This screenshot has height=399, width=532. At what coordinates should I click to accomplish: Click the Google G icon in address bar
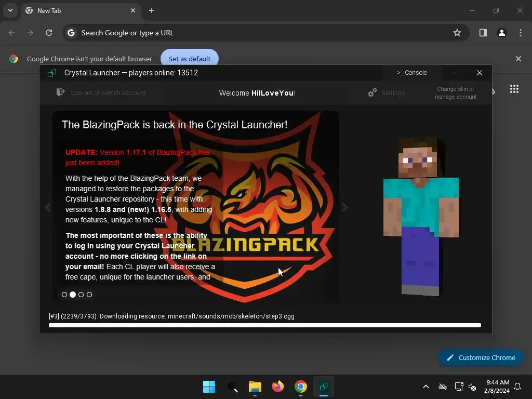point(71,33)
